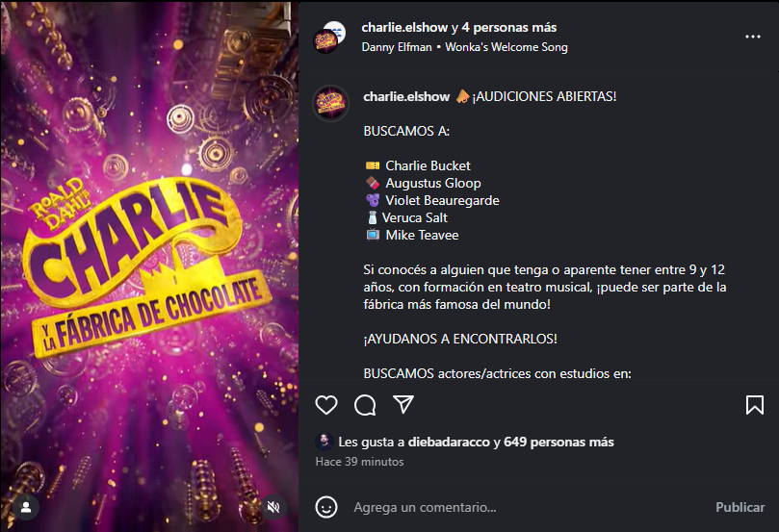Click the Publicar button
Viewport: 779px width, 532px height.
point(740,507)
